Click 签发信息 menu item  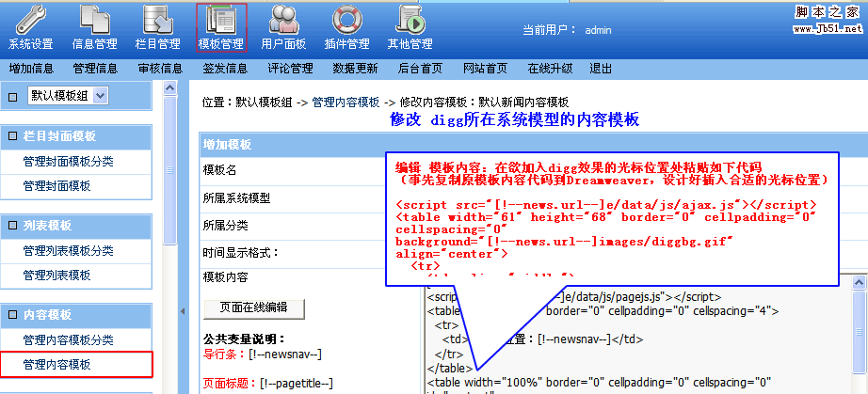pyautogui.click(x=225, y=69)
